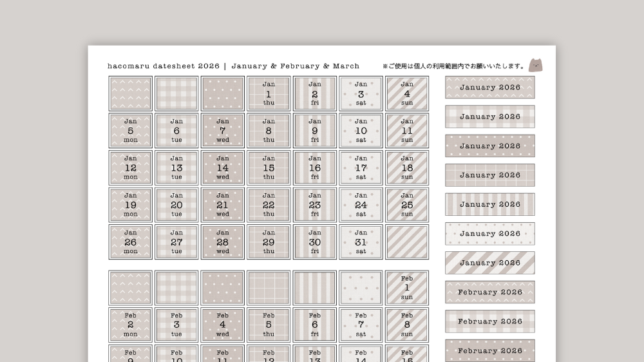Select the Feb 1 sun sticker
Screen dimensions: 644x362
pos(407,288)
